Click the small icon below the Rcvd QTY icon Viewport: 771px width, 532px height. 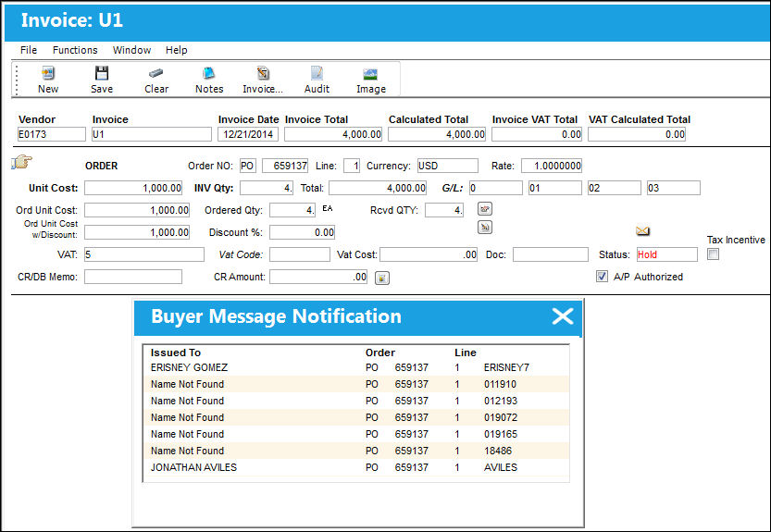485,228
